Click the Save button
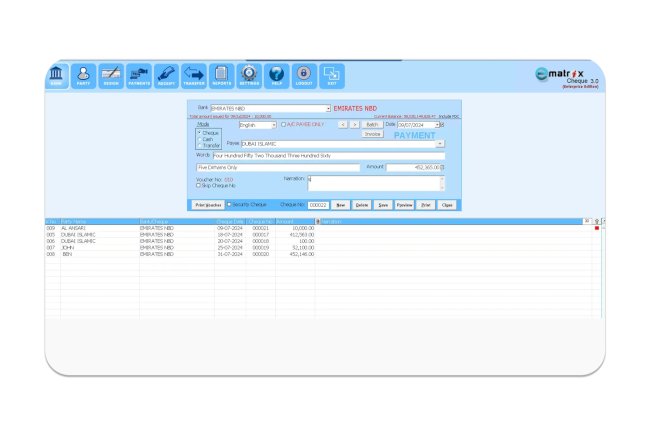 tap(382, 204)
